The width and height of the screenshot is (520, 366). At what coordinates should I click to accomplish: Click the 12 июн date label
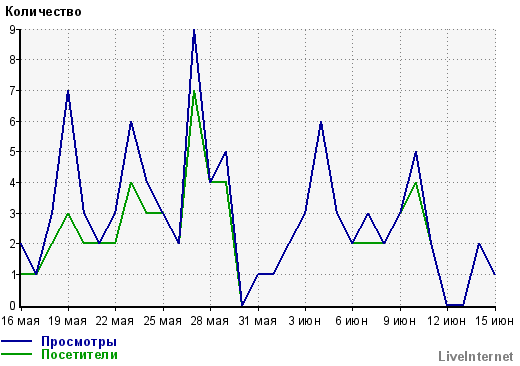(447, 321)
